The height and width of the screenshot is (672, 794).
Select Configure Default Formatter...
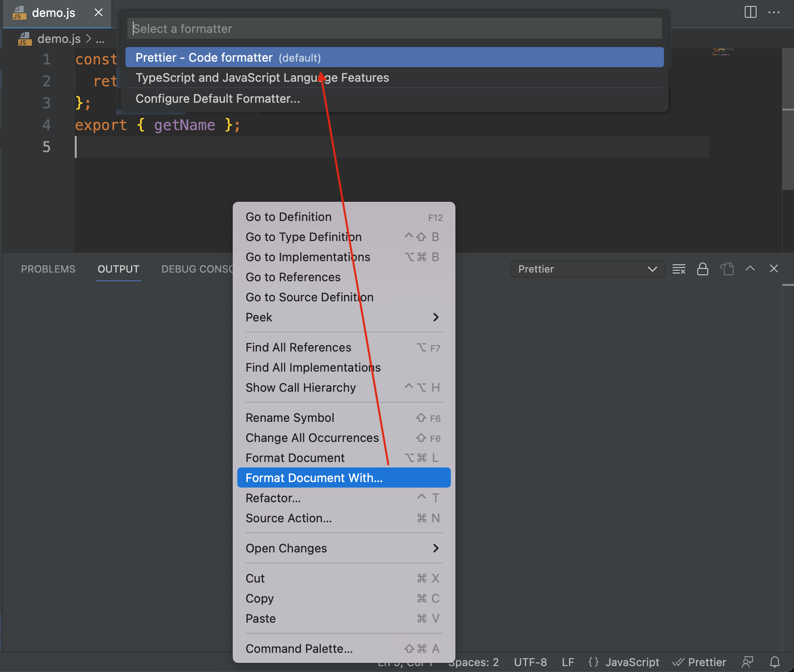[x=395, y=99]
